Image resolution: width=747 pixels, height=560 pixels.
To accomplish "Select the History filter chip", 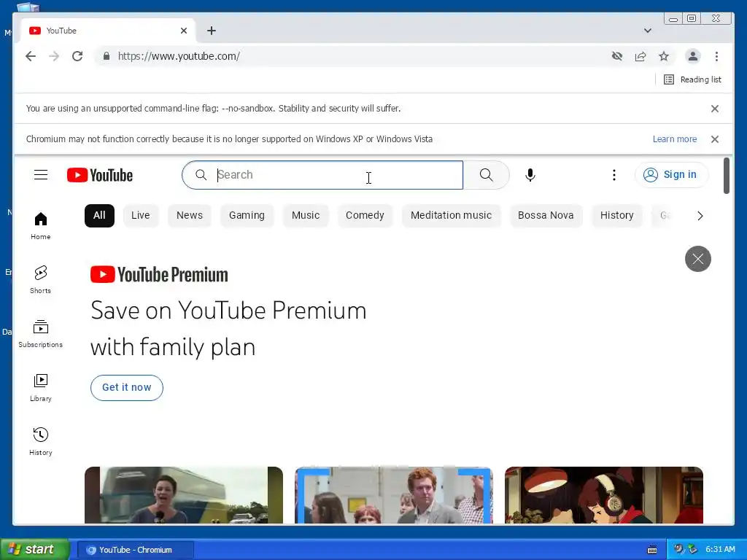I will tap(617, 215).
